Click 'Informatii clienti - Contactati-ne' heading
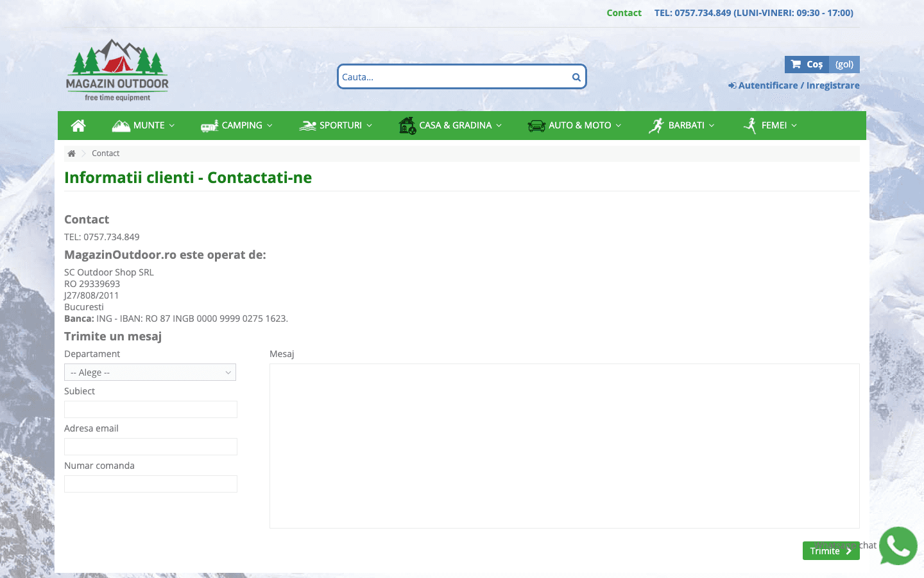Screen dimensions: 924x578 (x=188, y=178)
